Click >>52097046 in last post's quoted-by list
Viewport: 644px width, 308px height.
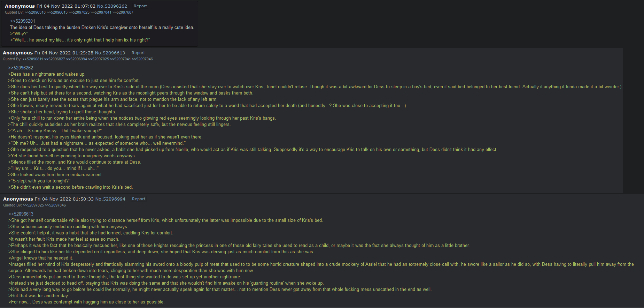[x=55, y=205]
